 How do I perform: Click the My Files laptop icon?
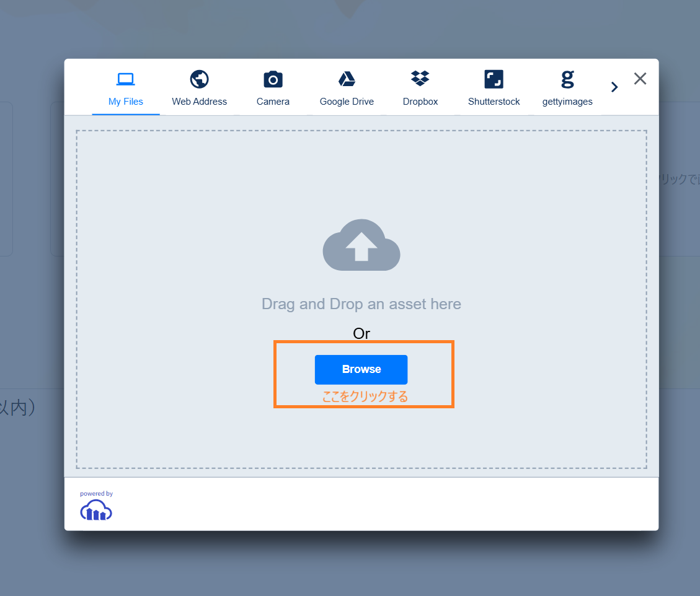[x=126, y=79]
